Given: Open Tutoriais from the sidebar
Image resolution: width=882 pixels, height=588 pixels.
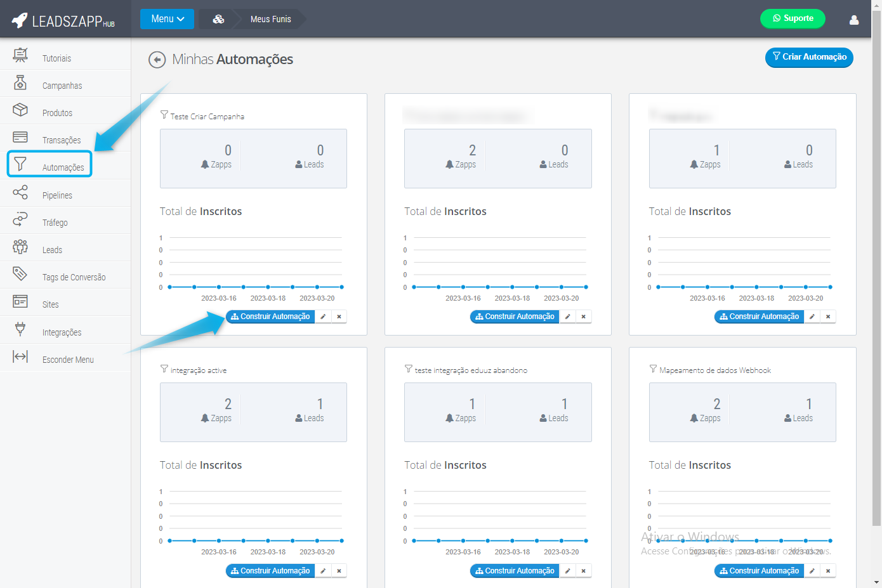Looking at the screenshot, I should tap(56, 58).
